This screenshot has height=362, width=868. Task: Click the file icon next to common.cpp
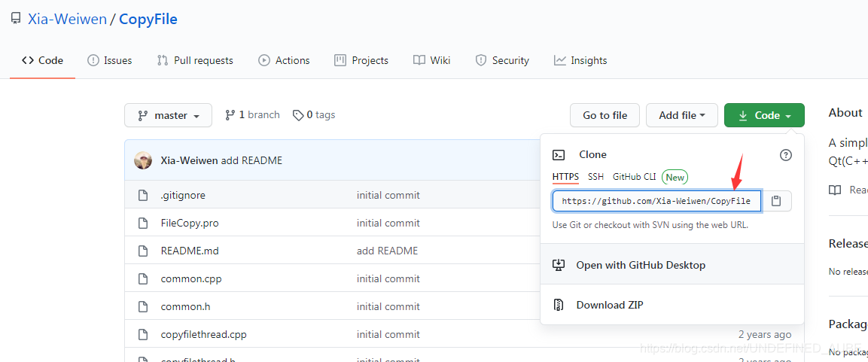pos(143,278)
